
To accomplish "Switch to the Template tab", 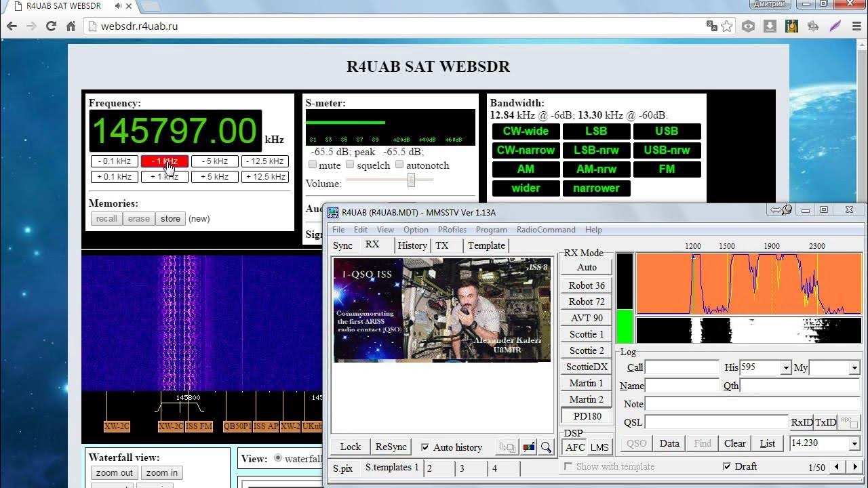I will (x=486, y=245).
